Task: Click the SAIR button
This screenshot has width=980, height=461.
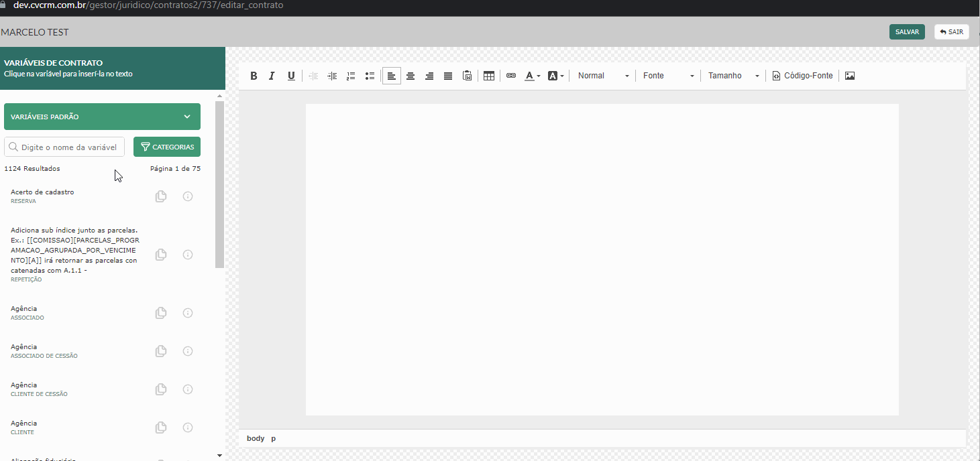Action: 951,31
